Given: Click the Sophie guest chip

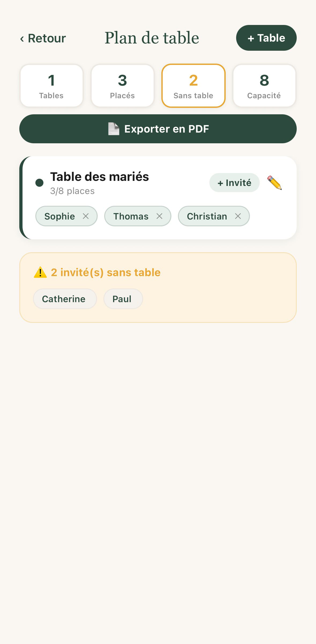Looking at the screenshot, I should point(60,216).
